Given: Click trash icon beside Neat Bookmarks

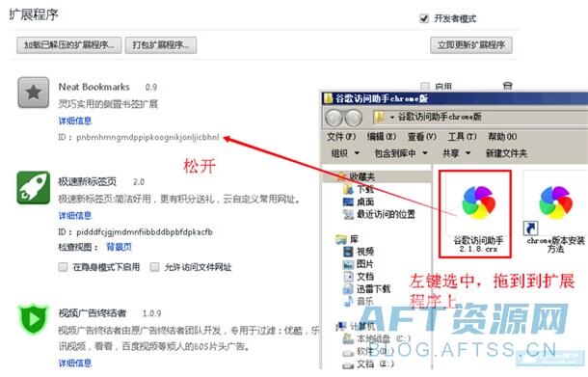Looking at the screenshot, I should tap(507, 86).
